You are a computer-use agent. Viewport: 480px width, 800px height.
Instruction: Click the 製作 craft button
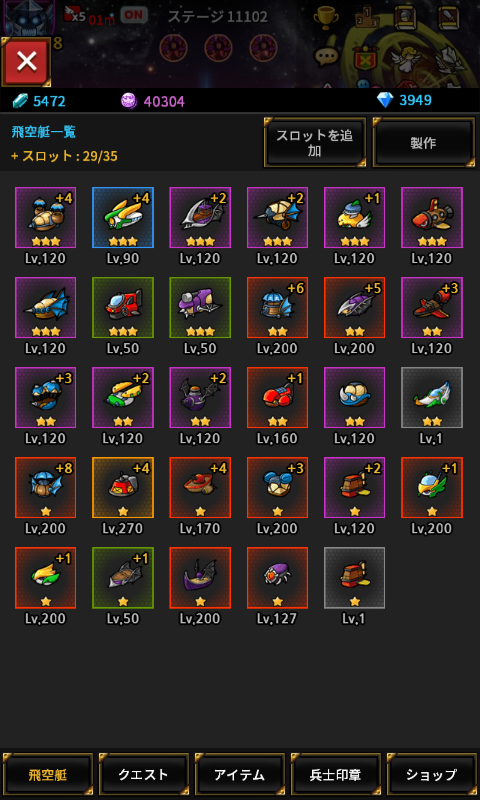[x=423, y=143]
